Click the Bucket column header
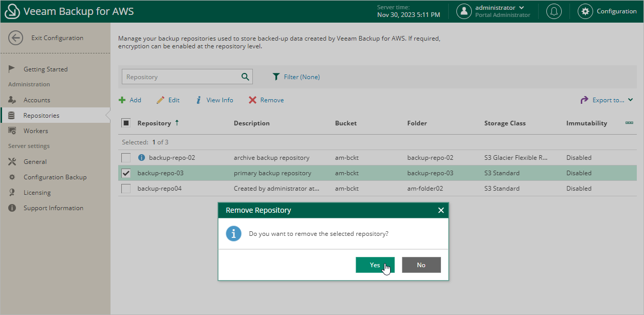The image size is (644, 315). point(346,123)
